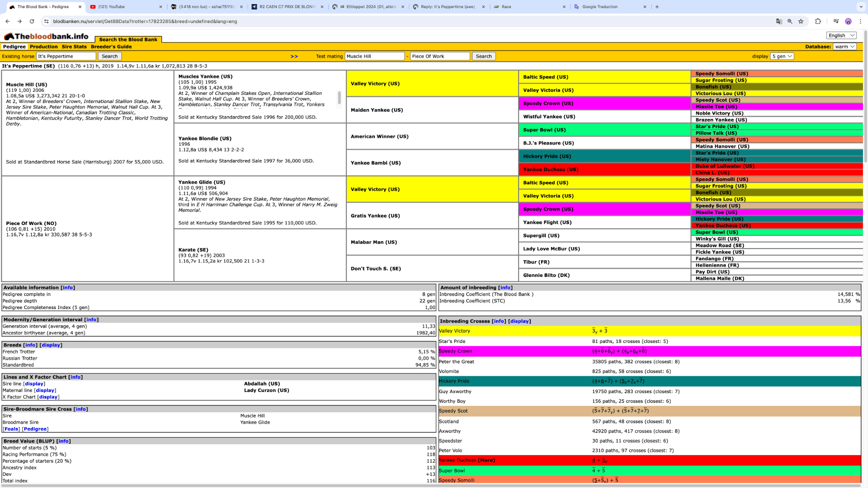Open the 5 gen display dropdown
This screenshot has height=488, width=868.
click(x=782, y=56)
